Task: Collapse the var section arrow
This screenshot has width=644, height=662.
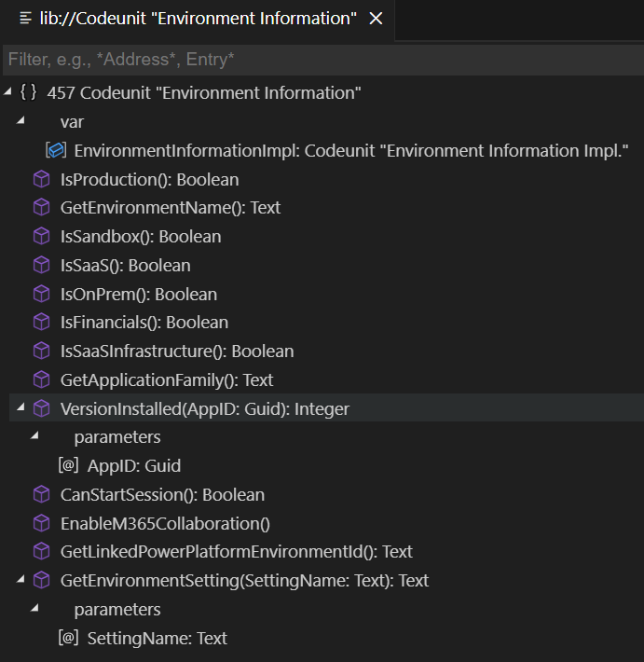Action: tap(21, 122)
